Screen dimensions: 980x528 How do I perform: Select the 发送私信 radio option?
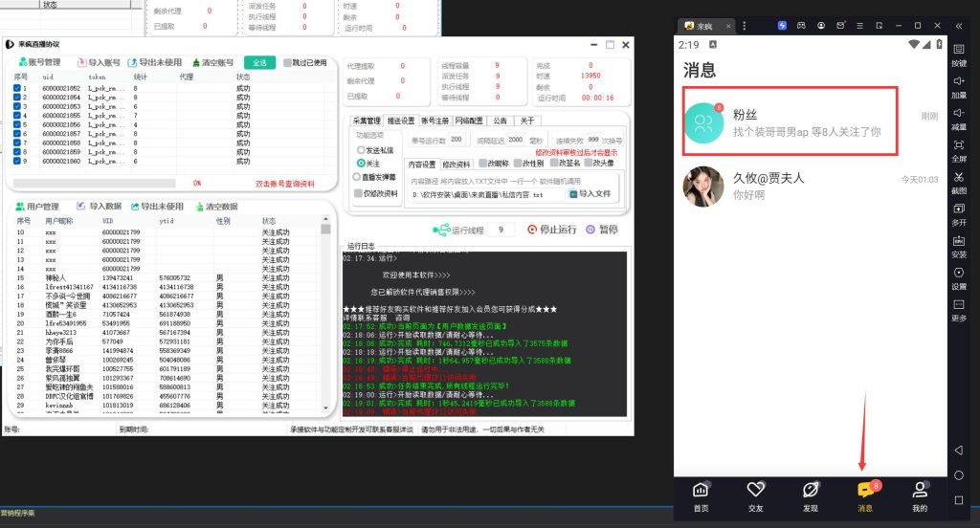pos(361,151)
